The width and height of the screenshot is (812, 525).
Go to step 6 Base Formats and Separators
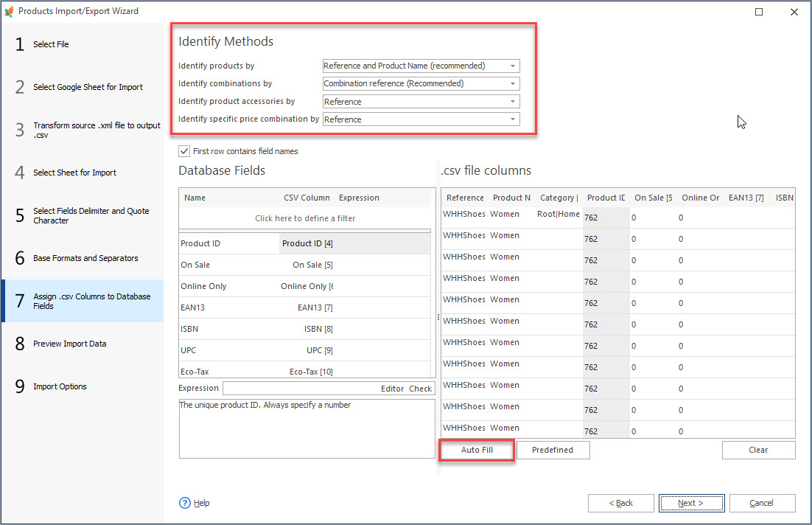tap(83, 258)
